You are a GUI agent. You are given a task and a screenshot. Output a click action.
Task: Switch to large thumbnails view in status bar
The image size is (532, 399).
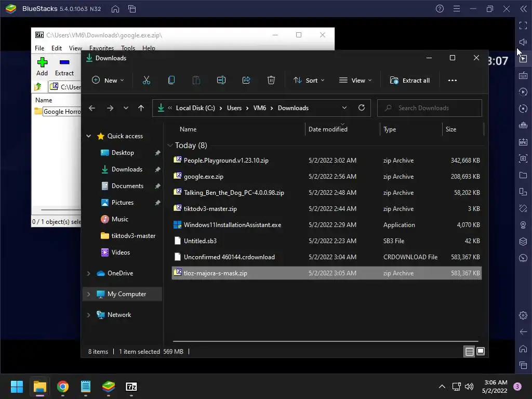coord(481,352)
